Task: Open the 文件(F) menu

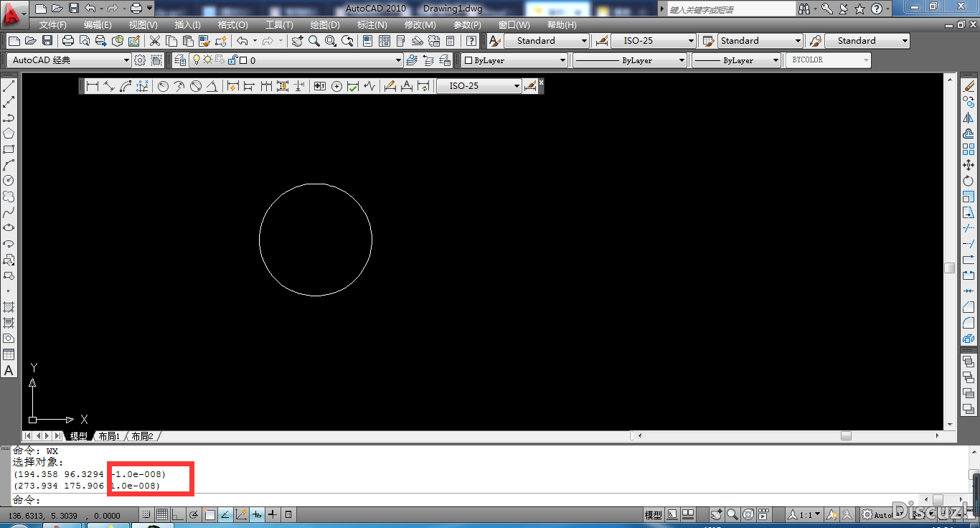Action: tap(52, 25)
